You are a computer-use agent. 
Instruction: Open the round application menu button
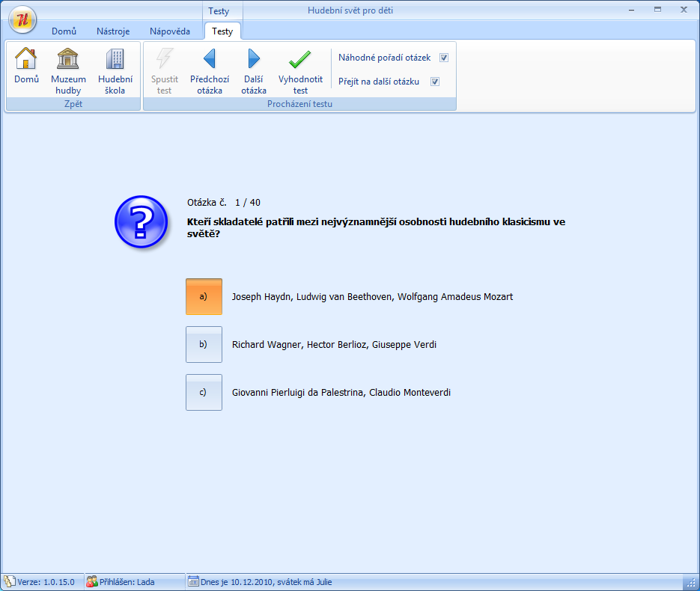coord(22,19)
